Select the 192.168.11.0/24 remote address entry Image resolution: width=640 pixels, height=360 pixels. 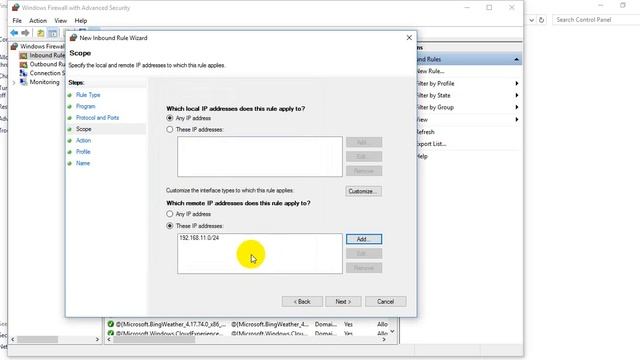pos(199,238)
